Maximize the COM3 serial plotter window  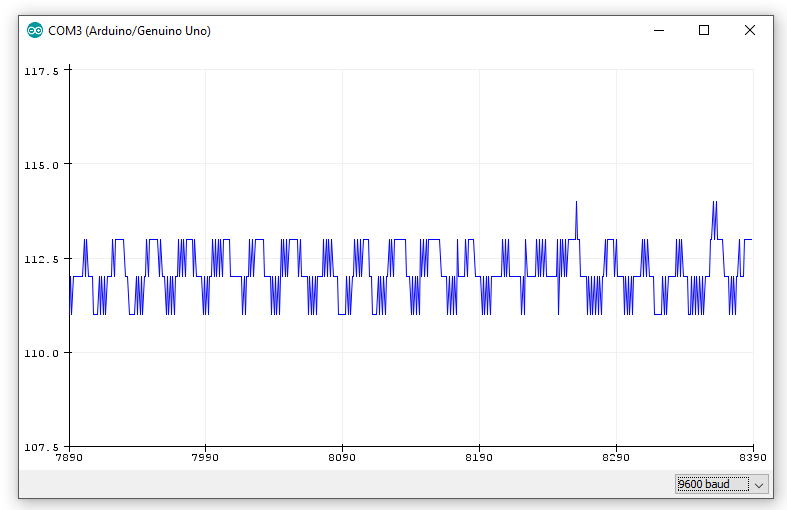point(704,31)
